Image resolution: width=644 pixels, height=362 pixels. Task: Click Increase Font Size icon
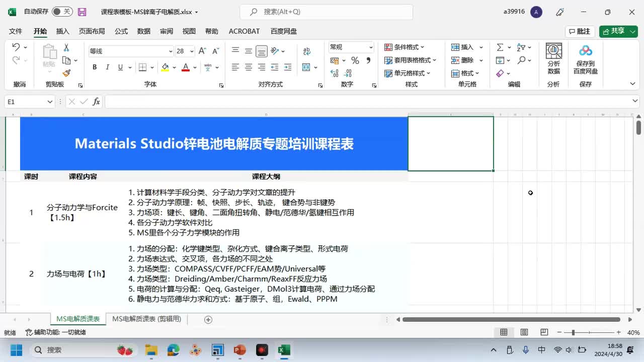(202, 51)
